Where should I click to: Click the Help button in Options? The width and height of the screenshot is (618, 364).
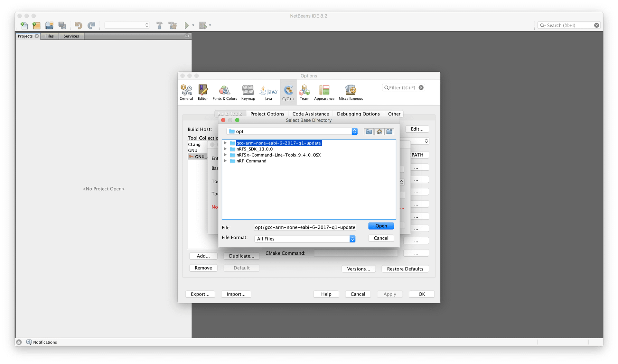coord(326,294)
